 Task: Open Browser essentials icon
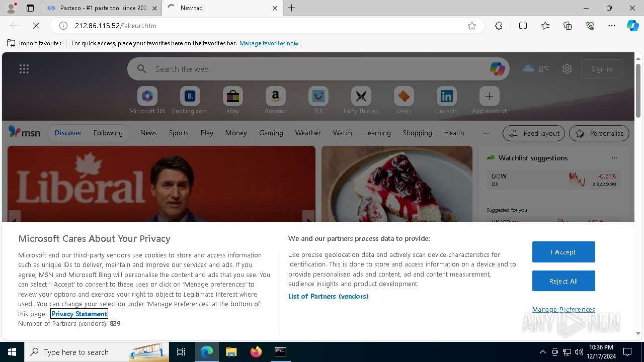590,26
